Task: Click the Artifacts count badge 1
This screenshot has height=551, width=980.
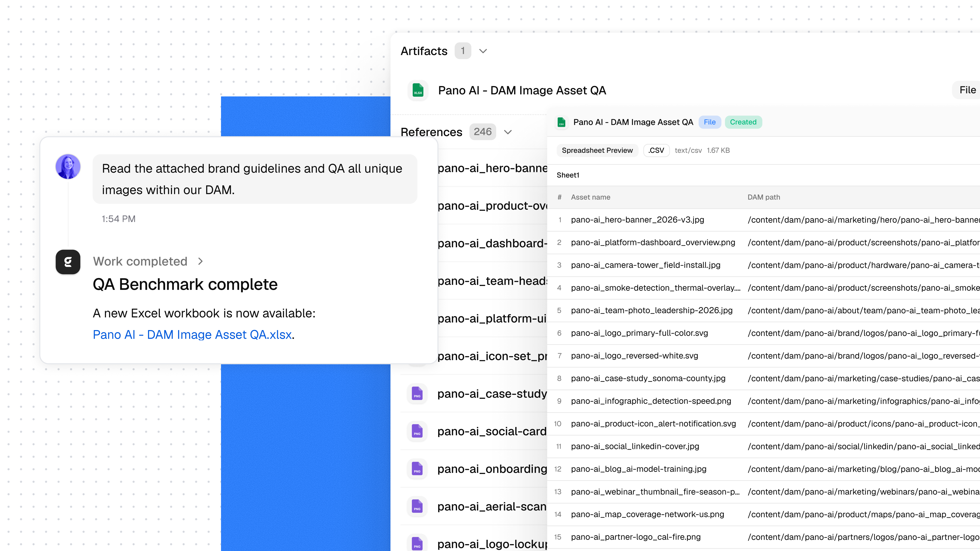Action: pyautogui.click(x=463, y=51)
